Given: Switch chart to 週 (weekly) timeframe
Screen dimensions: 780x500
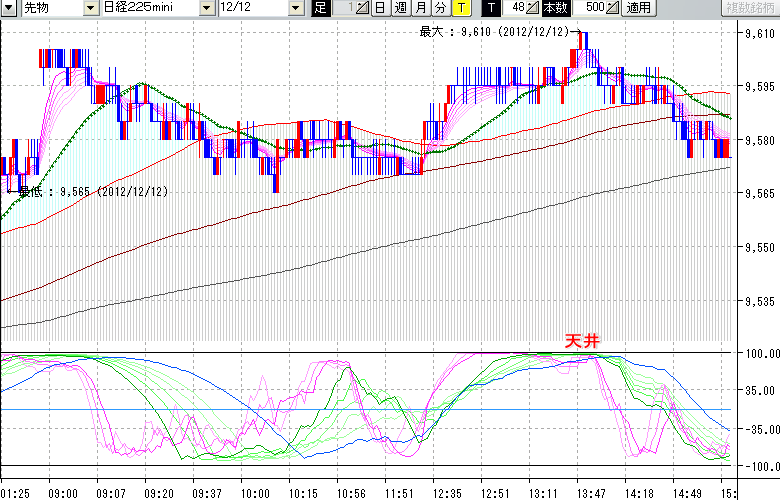Looking at the screenshot, I should pos(401,8).
